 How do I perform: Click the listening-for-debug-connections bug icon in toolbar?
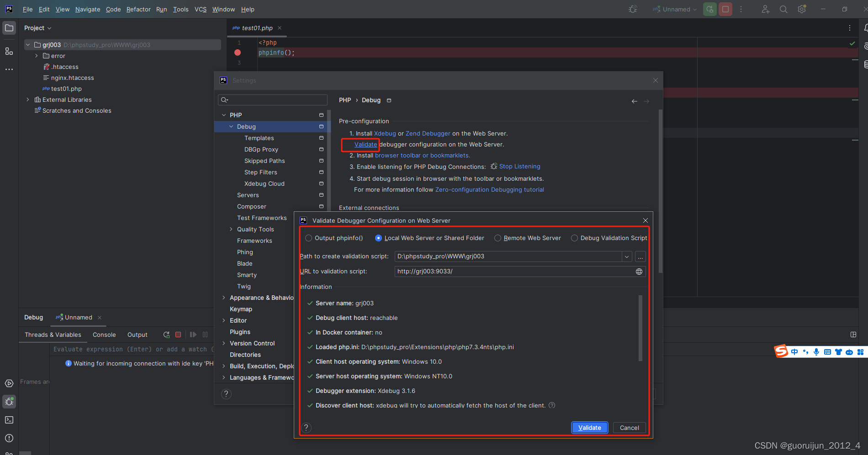(633, 9)
